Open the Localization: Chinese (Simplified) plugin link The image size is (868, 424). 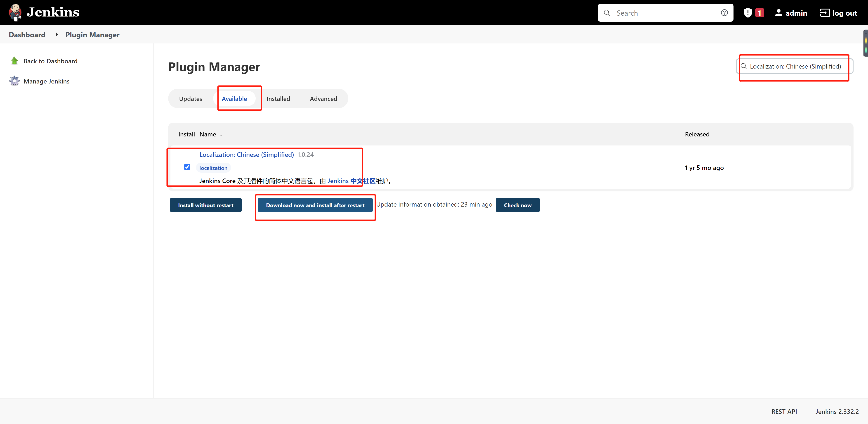tap(246, 155)
